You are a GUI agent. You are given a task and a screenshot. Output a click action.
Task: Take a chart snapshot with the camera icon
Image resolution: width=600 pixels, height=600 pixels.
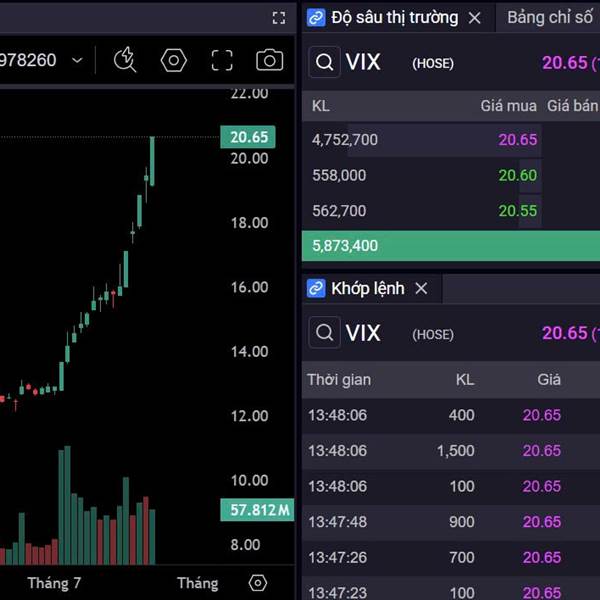(x=269, y=60)
